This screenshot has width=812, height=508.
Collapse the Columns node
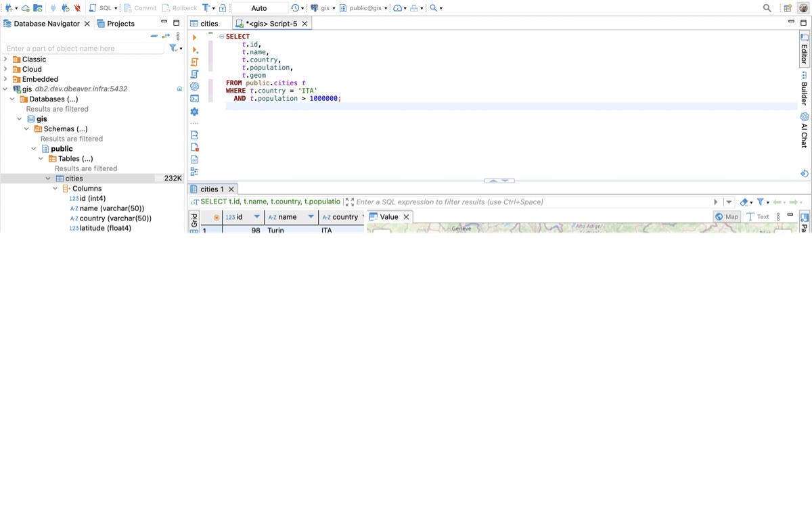tap(55, 189)
